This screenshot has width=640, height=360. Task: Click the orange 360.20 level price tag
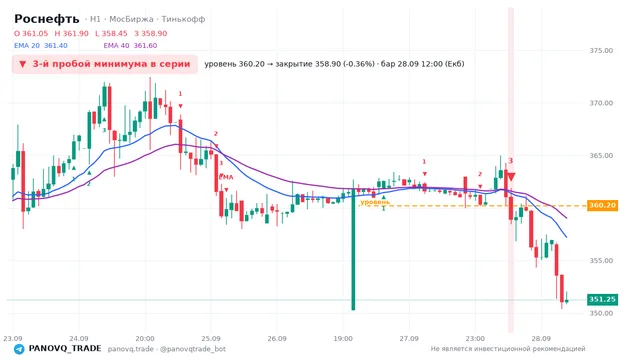[x=602, y=205]
